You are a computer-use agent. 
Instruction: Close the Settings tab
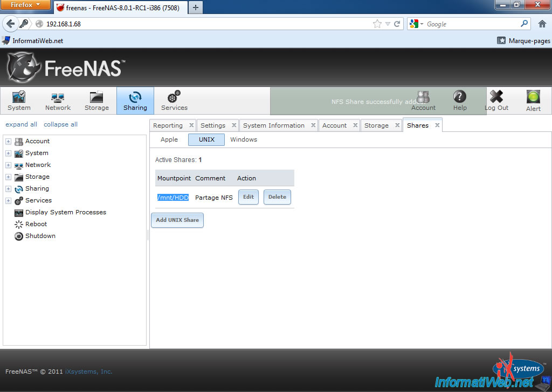coord(234,125)
